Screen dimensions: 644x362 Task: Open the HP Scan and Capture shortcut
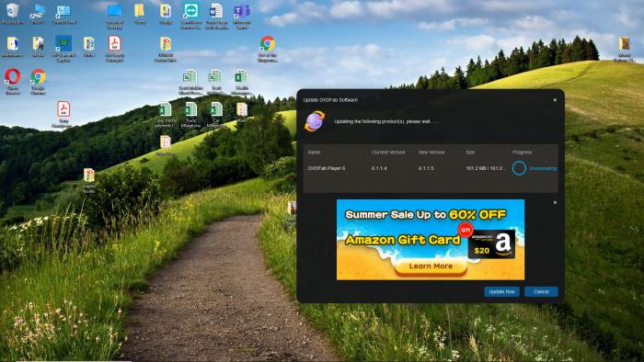63,49
